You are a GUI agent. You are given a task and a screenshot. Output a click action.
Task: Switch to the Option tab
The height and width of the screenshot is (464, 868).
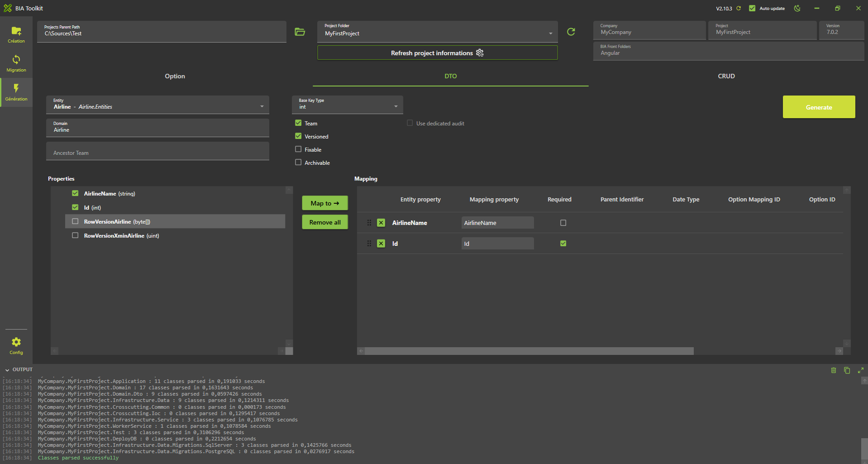coord(175,76)
